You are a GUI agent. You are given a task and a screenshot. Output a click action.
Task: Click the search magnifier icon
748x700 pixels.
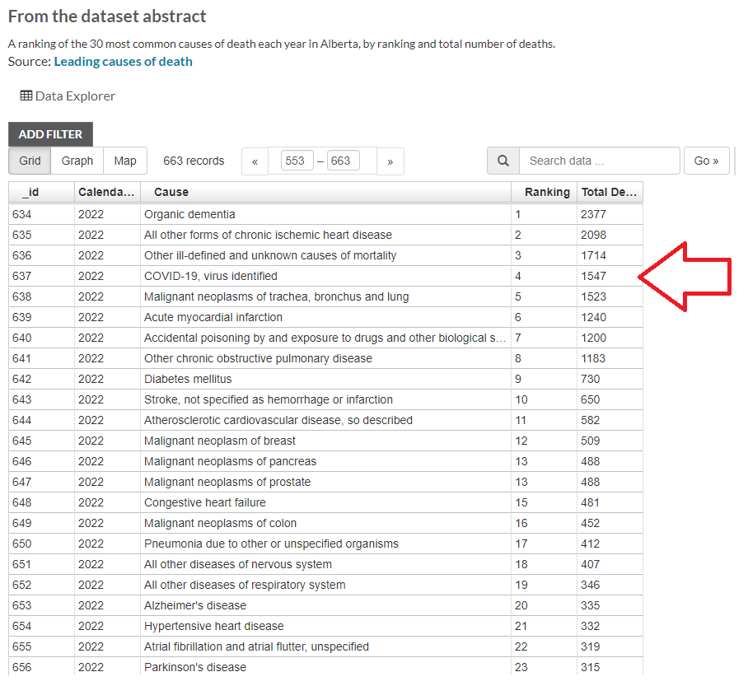(503, 161)
